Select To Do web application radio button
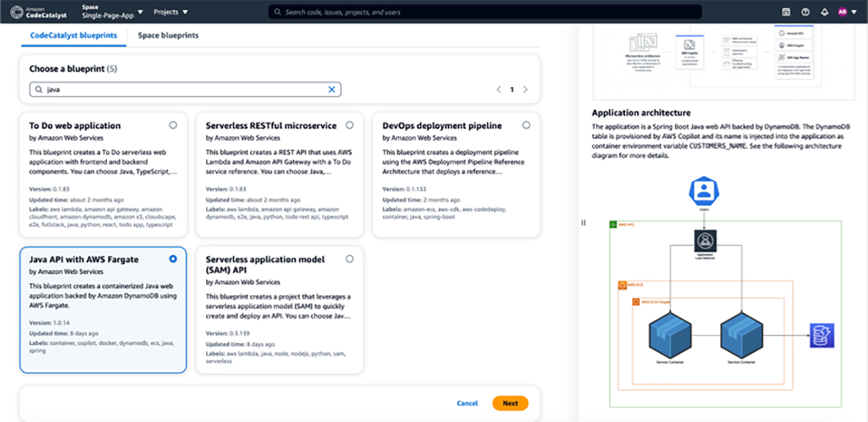868x422 pixels. (x=173, y=125)
